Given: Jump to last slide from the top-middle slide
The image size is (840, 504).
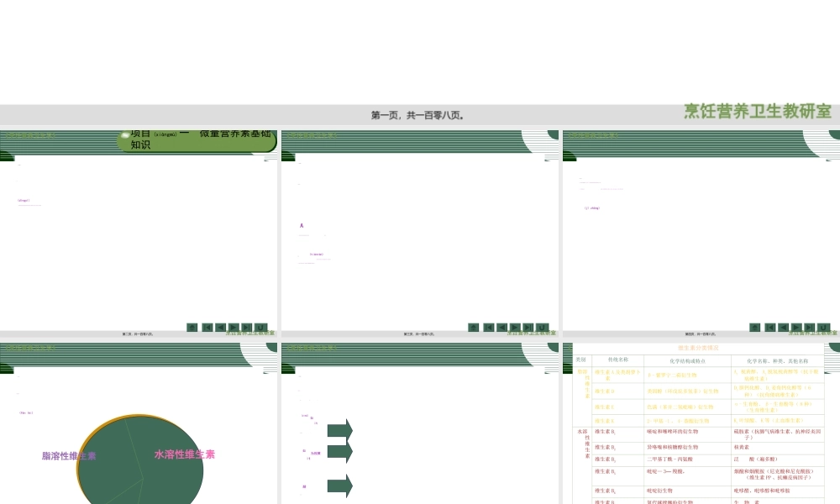Looking at the screenshot, I should (x=528, y=328).
